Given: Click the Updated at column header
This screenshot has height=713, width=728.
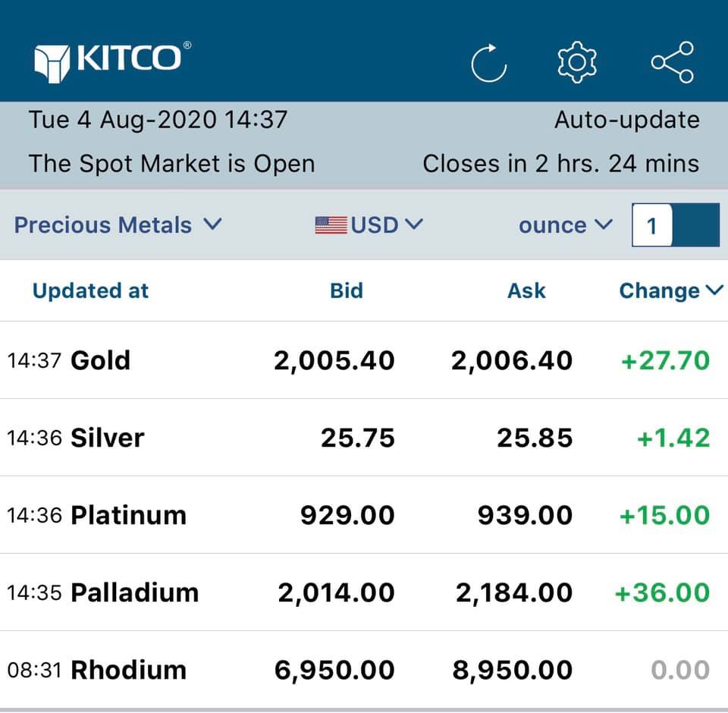Looking at the screenshot, I should click(90, 291).
